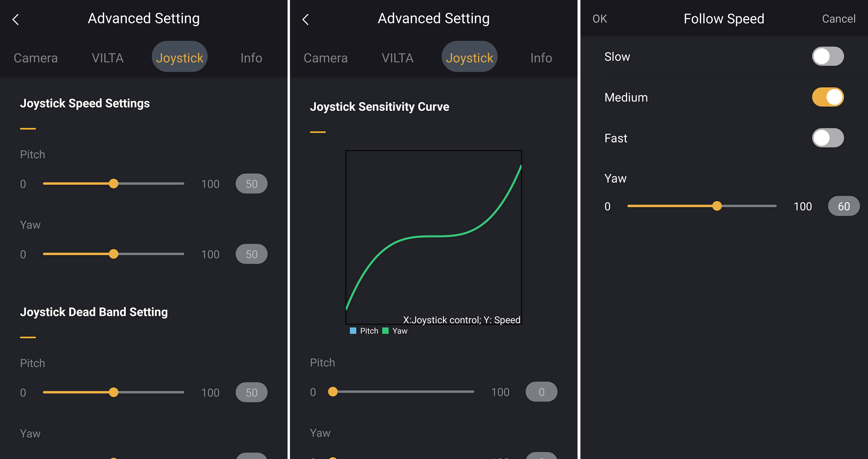Click the blue Pitch legend square
This screenshot has width=868, height=459.
[353, 331]
